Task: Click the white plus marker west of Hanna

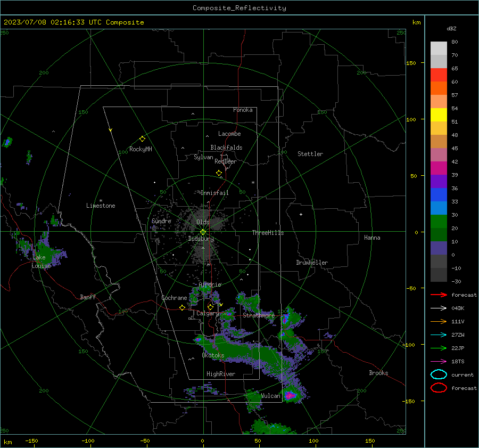Action: click(x=301, y=214)
